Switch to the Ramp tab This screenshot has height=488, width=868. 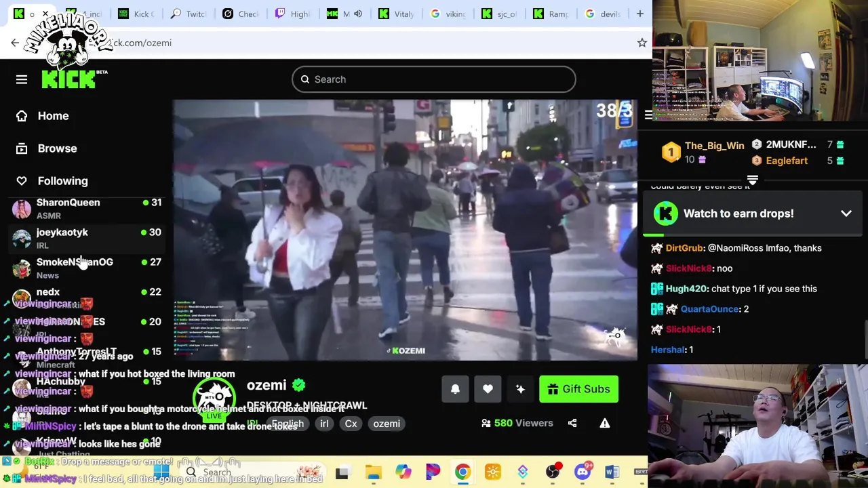(551, 14)
